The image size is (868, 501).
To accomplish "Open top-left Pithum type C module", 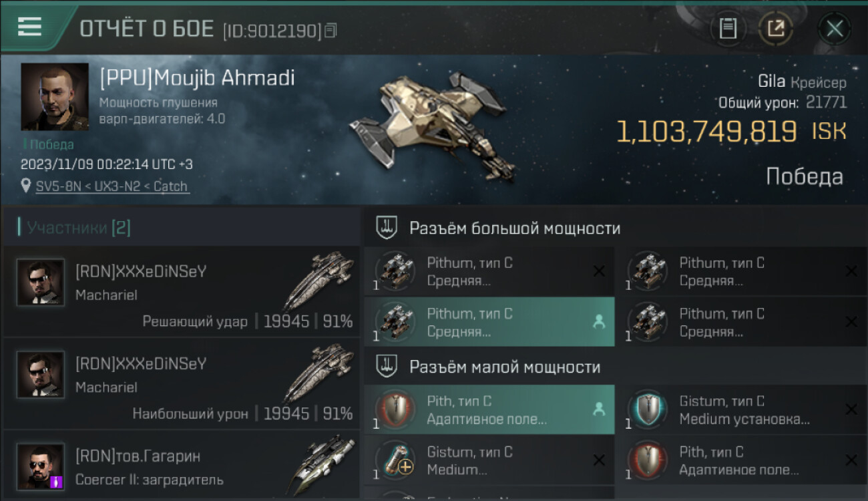I will click(x=489, y=271).
